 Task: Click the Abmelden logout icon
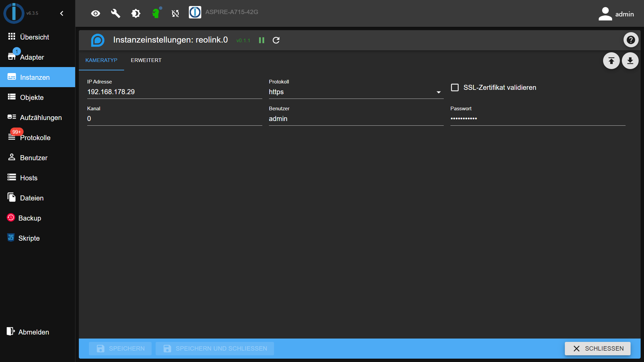(x=11, y=331)
